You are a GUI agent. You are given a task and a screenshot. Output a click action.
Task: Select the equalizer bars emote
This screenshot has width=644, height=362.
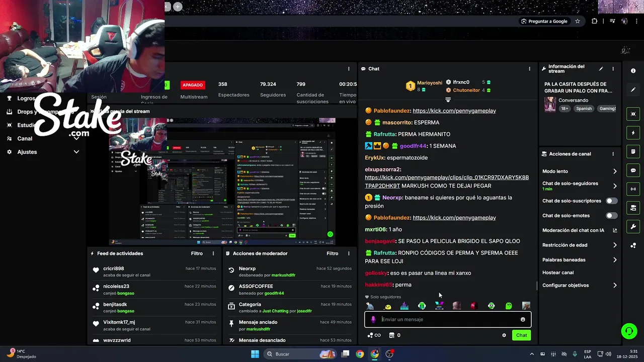point(405,306)
